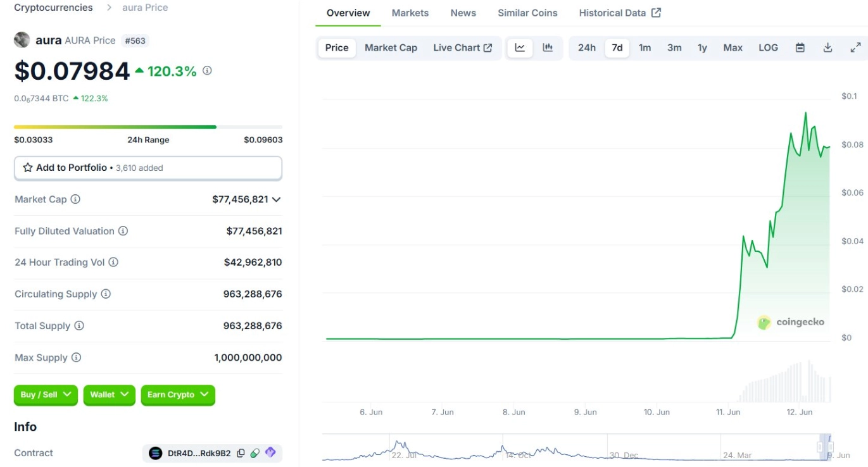Expand chart to fullscreen
868x467 pixels.
(855, 47)
